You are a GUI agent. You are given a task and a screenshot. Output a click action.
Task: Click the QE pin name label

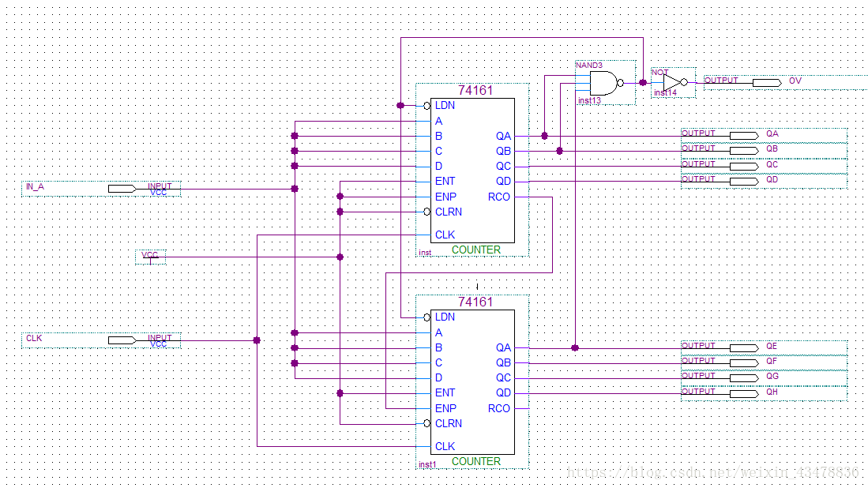pos(772,346)
